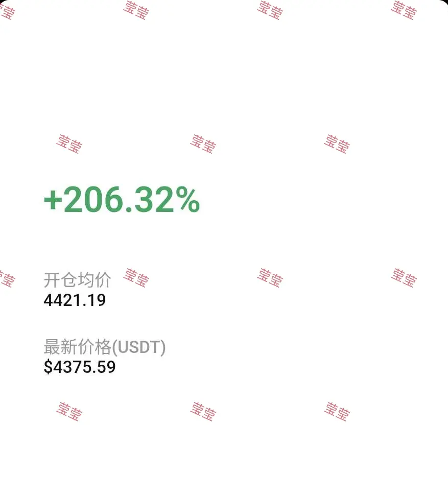Click the 莹莹 watermark beside 开仓均价 label
This screenshot has height=497, width=448.
136,278
